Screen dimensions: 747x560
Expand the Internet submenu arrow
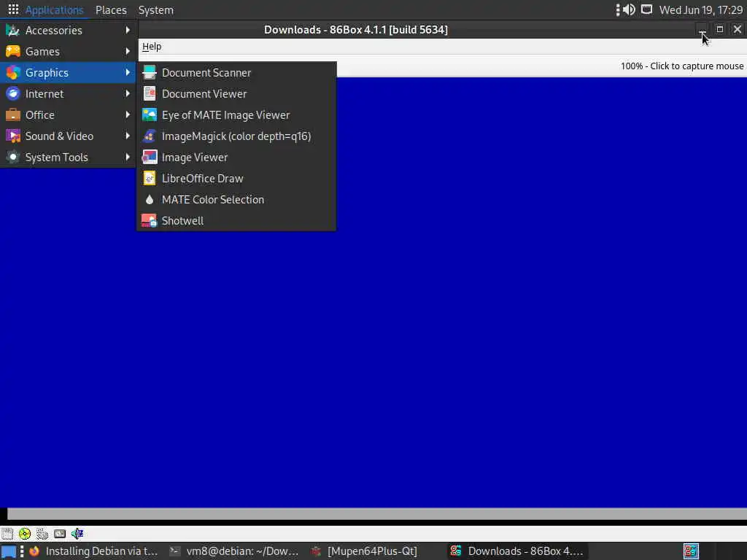128,94
